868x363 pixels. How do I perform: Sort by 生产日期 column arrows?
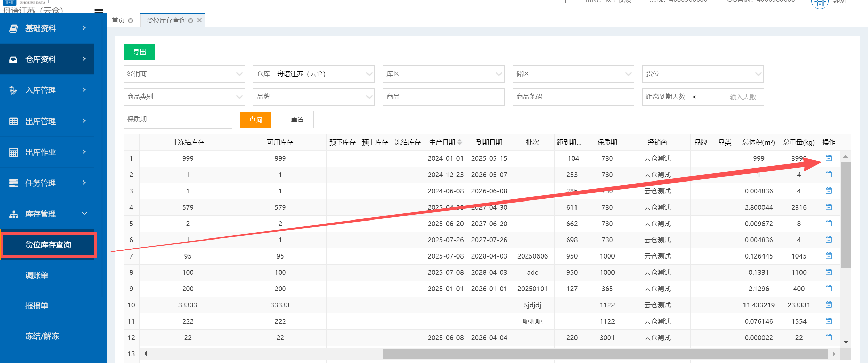coord(460,142)
